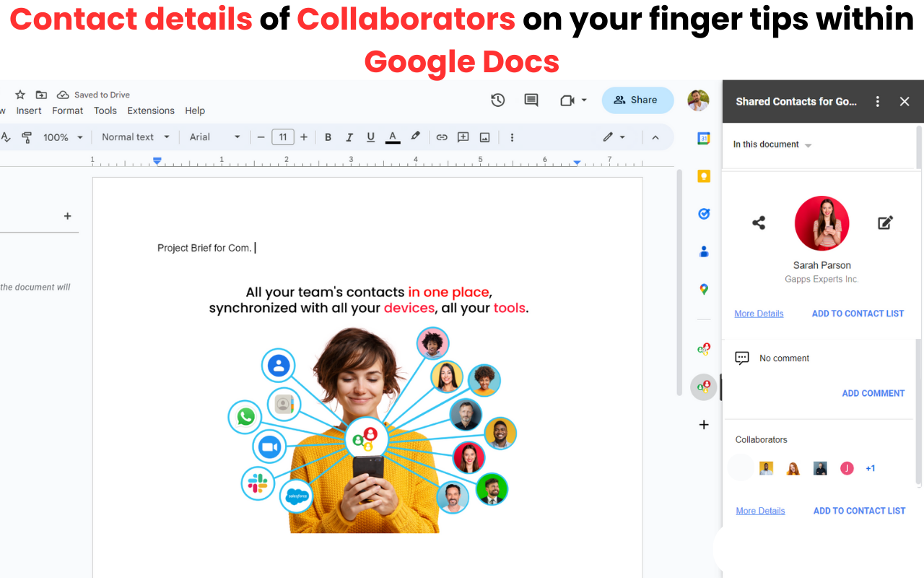Viewport: 924px width, 578px height.
Task: Click ADD TO CONTACT LIST below Collaborators
Action: tap(859, 511)
